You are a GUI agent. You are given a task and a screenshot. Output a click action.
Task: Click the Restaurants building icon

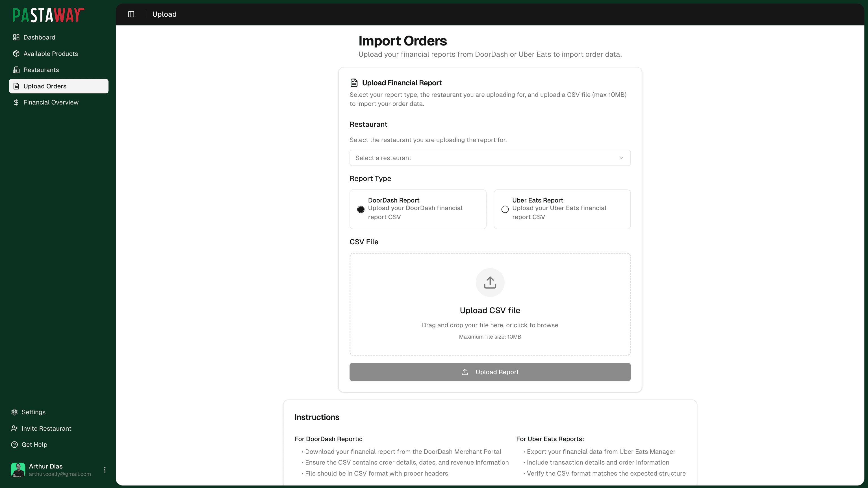[x=16, y=70]
